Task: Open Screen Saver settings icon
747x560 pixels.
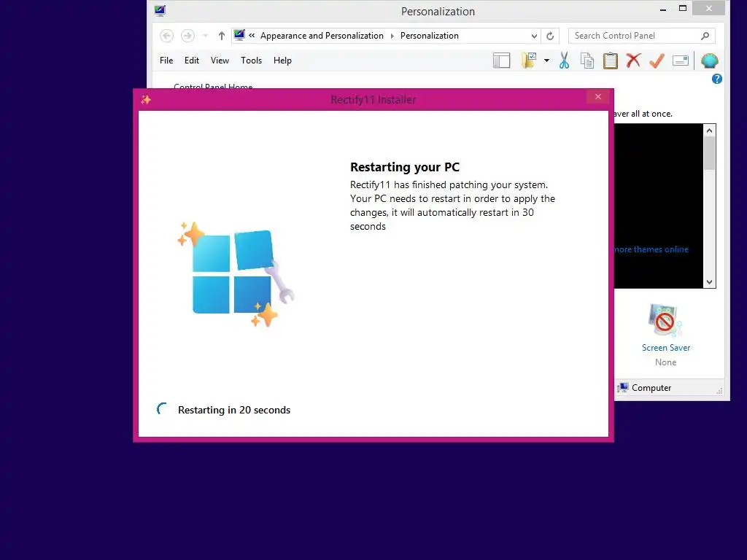Action: pyautogui.click(x=665, y=321)
